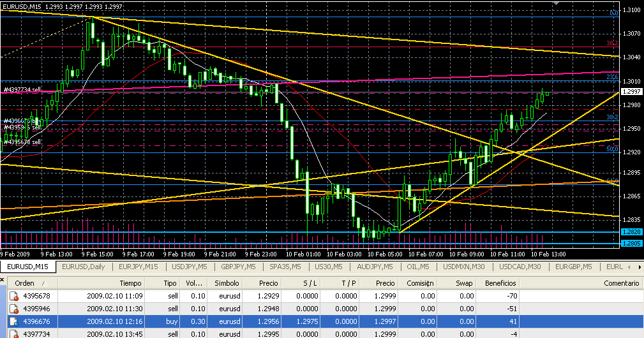Click the 1.2820 price label on the price axis
The width and height of the screenshot is (644, 338).
[631, 232]
